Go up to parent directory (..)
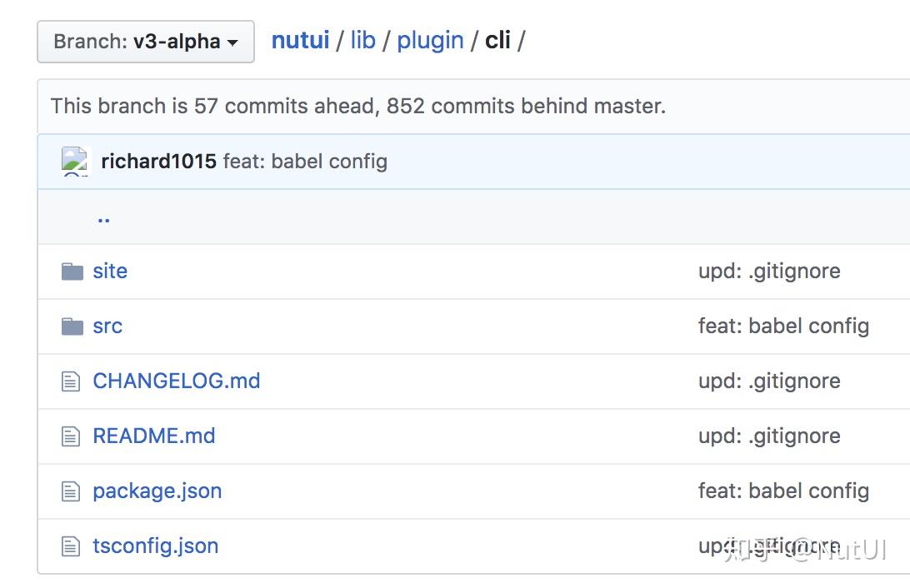Image resolution: width=910 pixels, height=588 pixels. coord(103,217)
